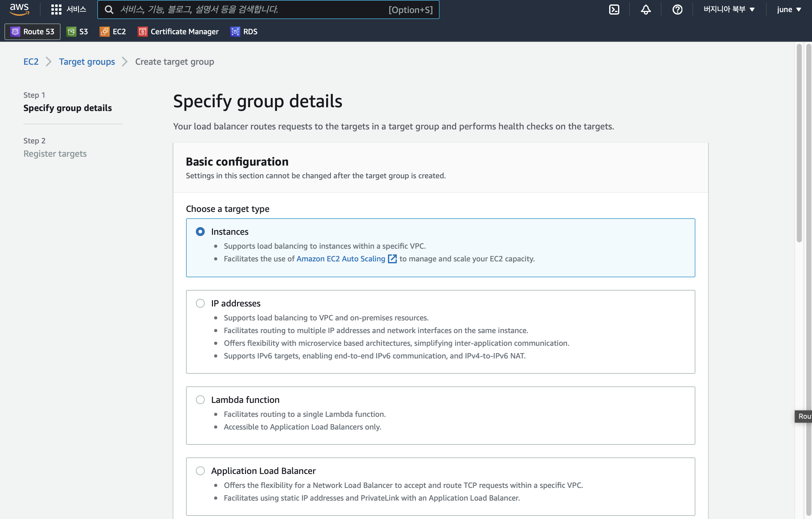Go to Target groups breadcrumb
Screen dimensions: 812x519
pyautogui.click(x=87, y=62)
